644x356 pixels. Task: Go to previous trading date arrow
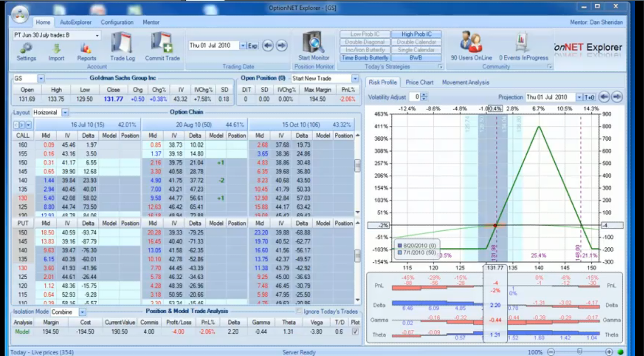268,46
